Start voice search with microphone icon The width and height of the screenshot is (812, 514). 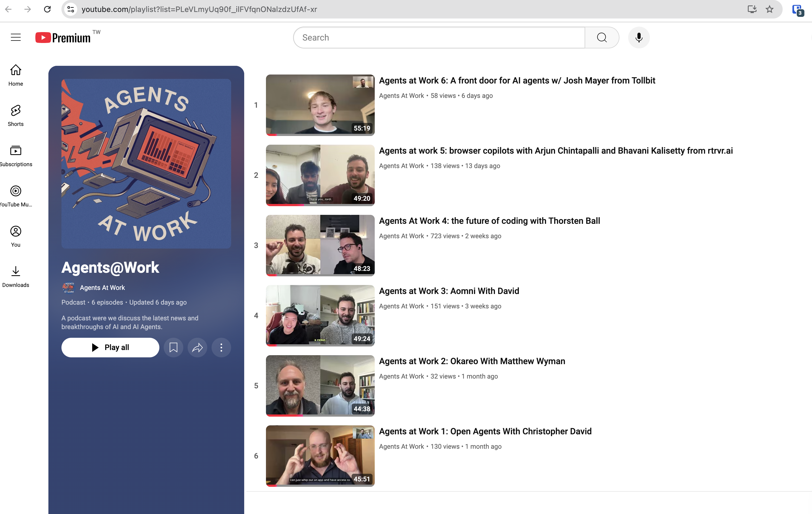639,38
